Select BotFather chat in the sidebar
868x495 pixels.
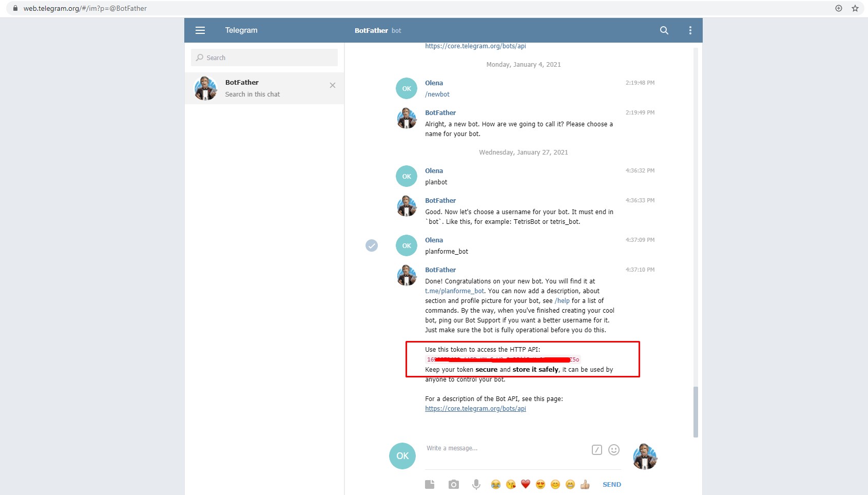pos(264,88)
